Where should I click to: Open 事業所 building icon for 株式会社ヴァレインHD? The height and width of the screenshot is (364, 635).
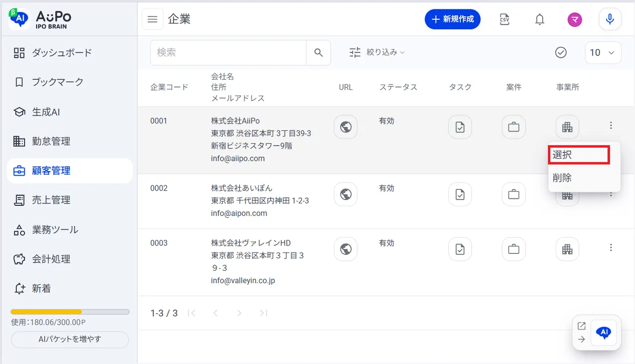[x=567, y=249]
